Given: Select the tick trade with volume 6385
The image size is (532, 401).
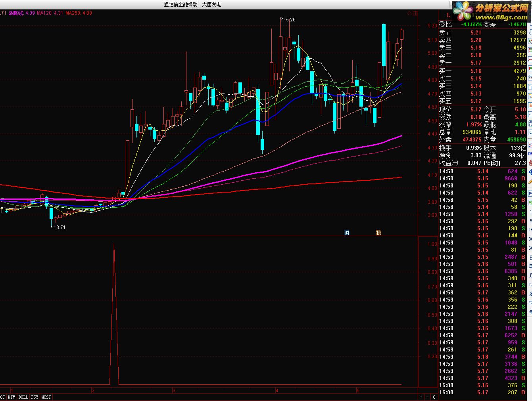Looking at the screenshot, I should (482, 271).
